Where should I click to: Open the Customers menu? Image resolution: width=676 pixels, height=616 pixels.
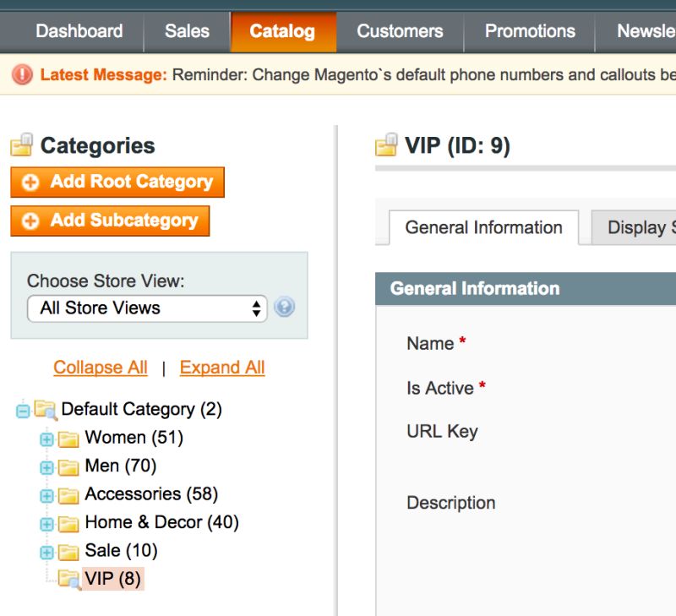pos(400,31)
